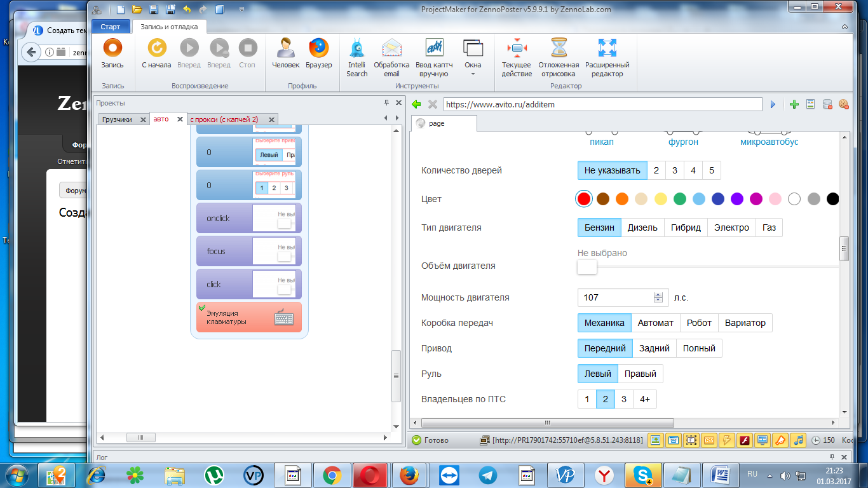
Task: Click the gray stop-loading X icon
Action: [433, 104]
